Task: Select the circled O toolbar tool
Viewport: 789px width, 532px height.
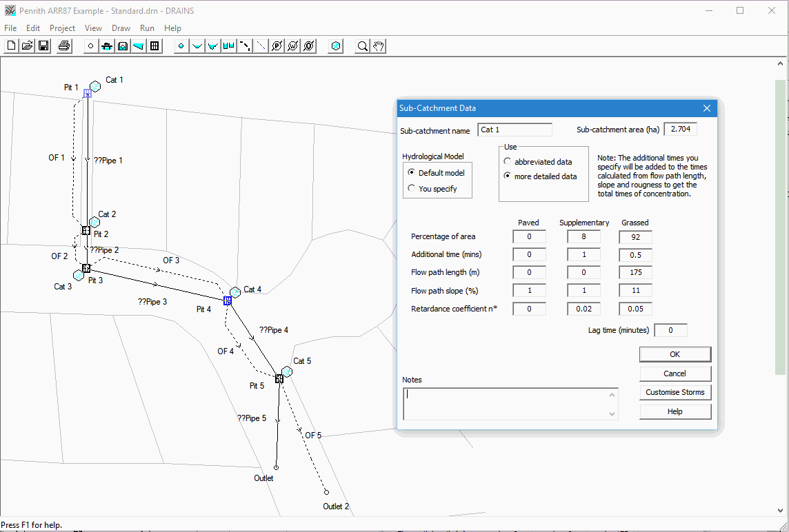Action: click(309, 46)
